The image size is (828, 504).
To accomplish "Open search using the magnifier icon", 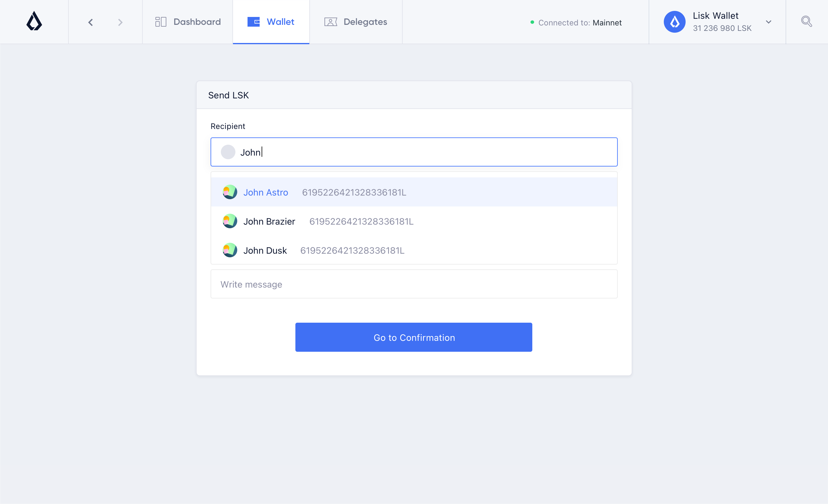I will point(806,21).
